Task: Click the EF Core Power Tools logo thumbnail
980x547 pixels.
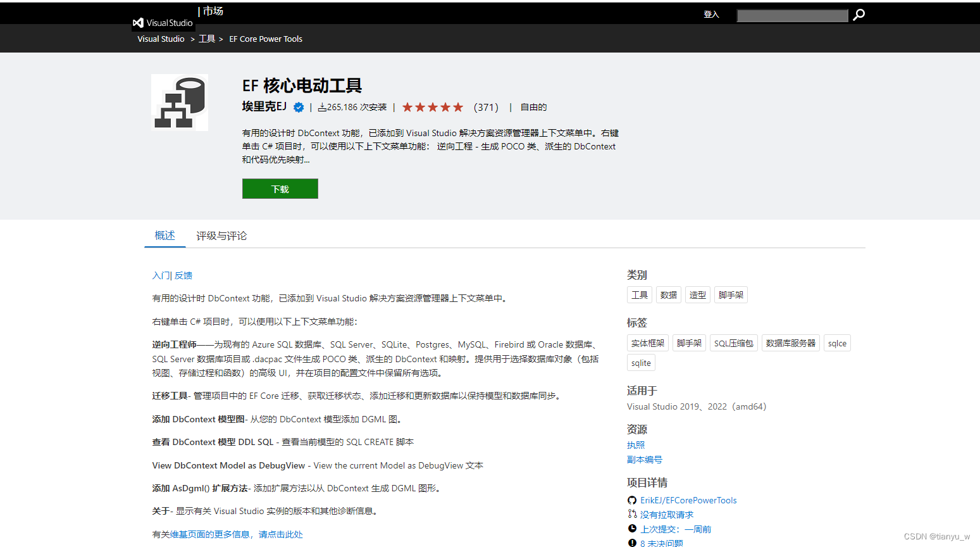Action: click(179, 102)
